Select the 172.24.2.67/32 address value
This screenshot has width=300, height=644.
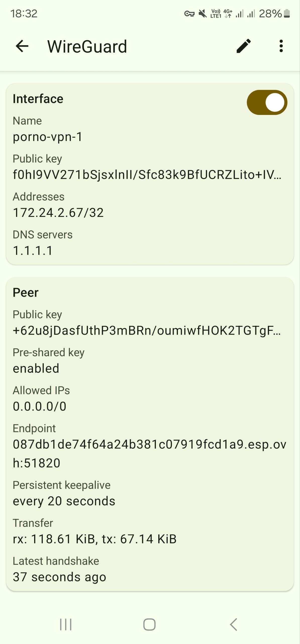(x=58, y=213)
